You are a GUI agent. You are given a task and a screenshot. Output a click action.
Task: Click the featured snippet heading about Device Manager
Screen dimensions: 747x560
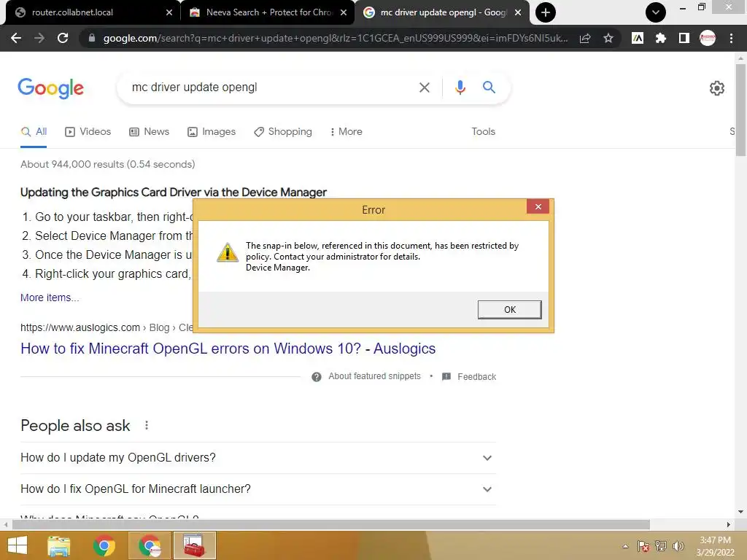coord(174,192)
